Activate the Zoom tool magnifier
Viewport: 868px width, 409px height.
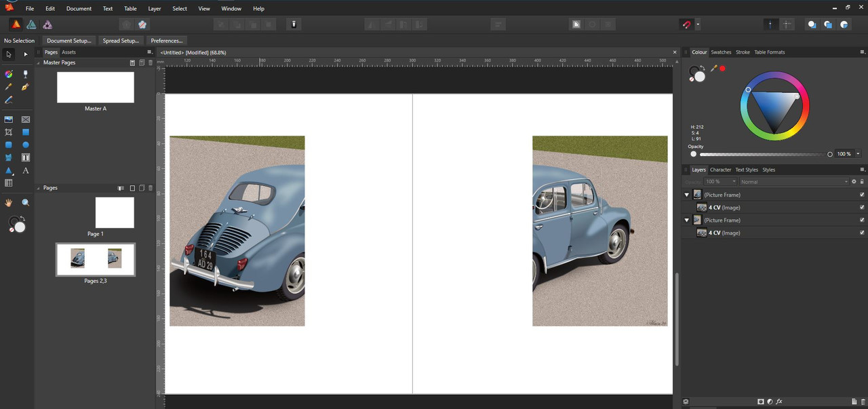click(x=26, y=203)
